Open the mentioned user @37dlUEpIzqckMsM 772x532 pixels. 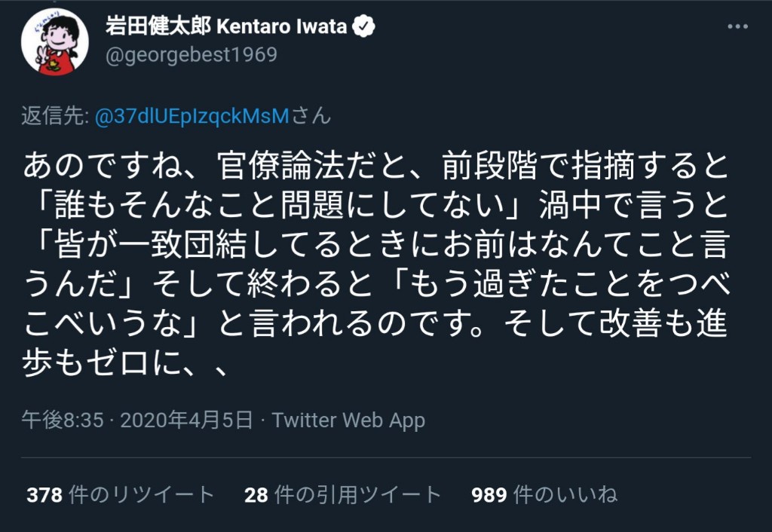[x=192, y=116]
